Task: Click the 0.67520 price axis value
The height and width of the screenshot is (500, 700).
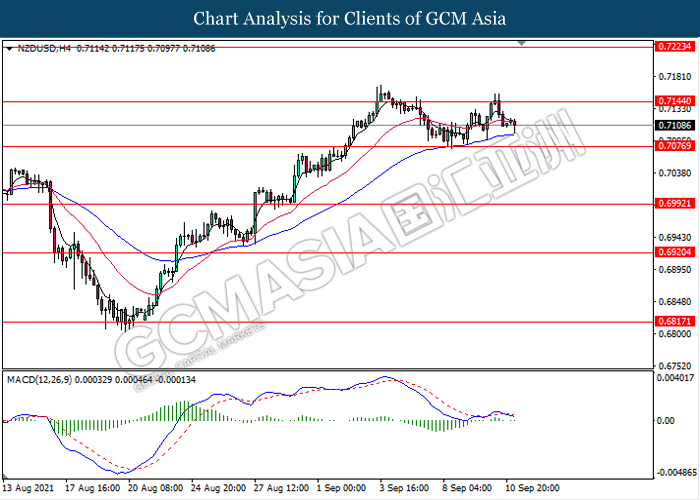Action: pos(675,366)
